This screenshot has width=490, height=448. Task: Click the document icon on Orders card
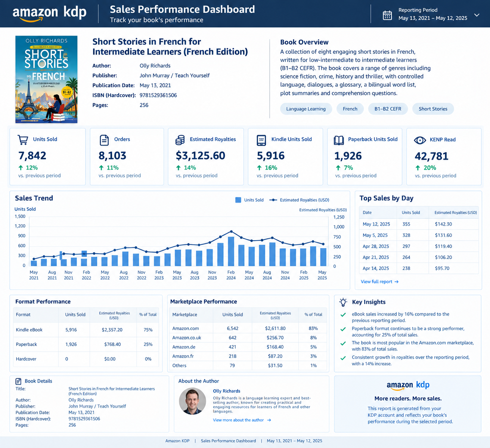coord(104,140)
